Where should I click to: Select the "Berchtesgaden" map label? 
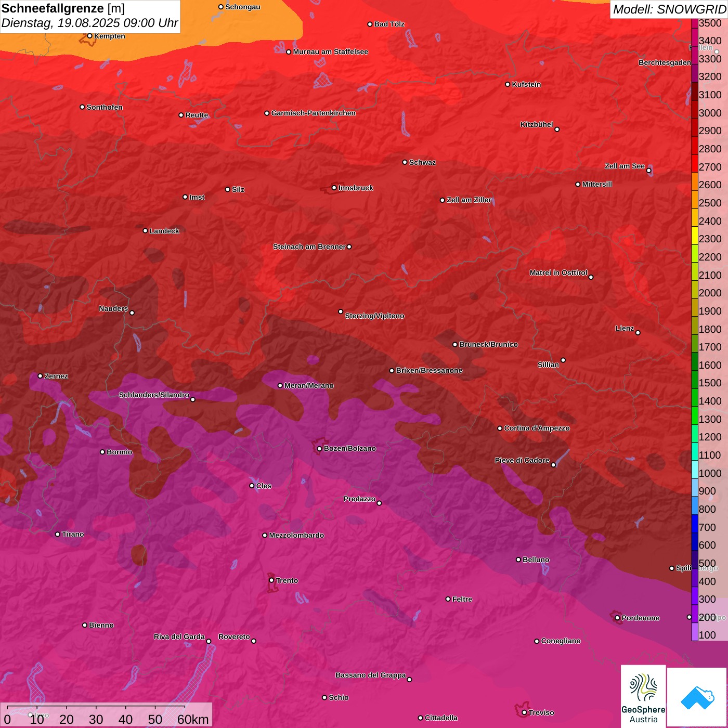665,62
